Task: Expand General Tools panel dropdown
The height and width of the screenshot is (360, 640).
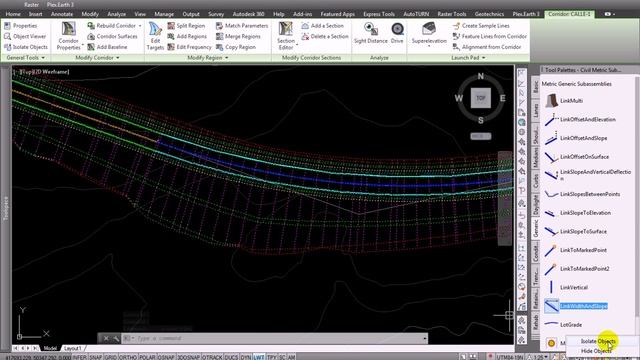Action: pos(43,58)
